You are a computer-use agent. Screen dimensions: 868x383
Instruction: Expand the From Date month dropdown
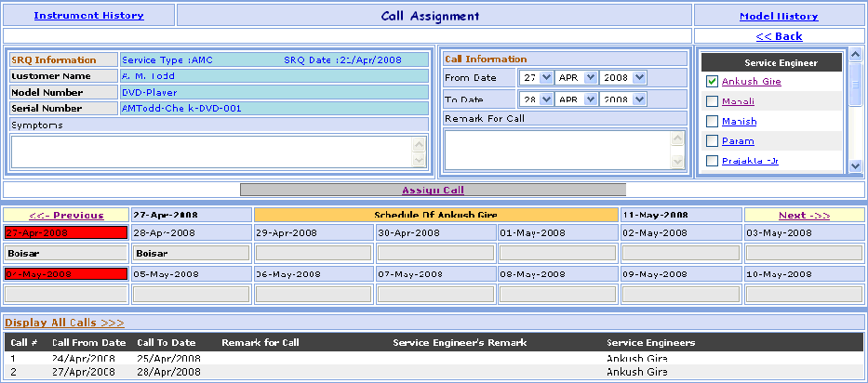575,78
